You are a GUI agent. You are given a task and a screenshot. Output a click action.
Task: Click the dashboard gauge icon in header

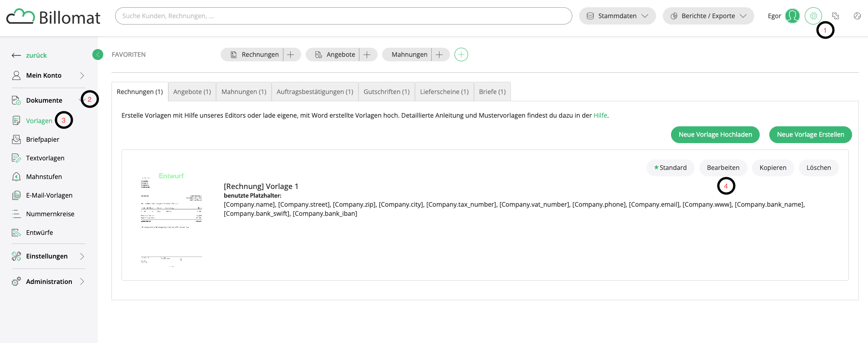tap(857, 16)
